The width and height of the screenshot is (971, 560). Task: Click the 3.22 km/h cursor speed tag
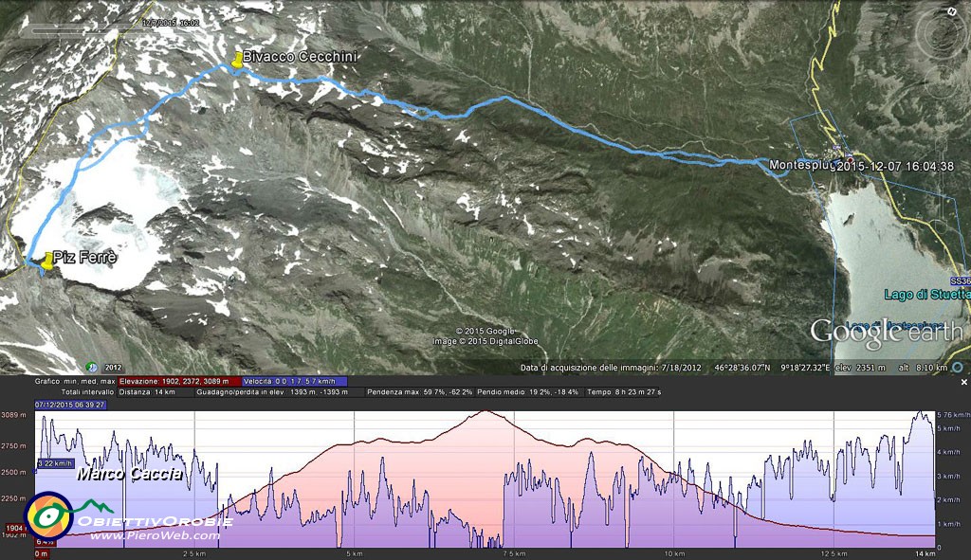point(55,463)
